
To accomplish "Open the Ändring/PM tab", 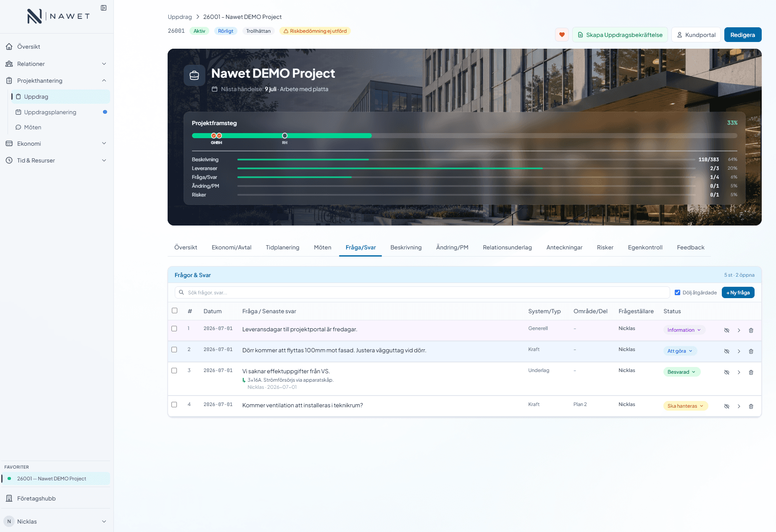I will pos(452,247).
